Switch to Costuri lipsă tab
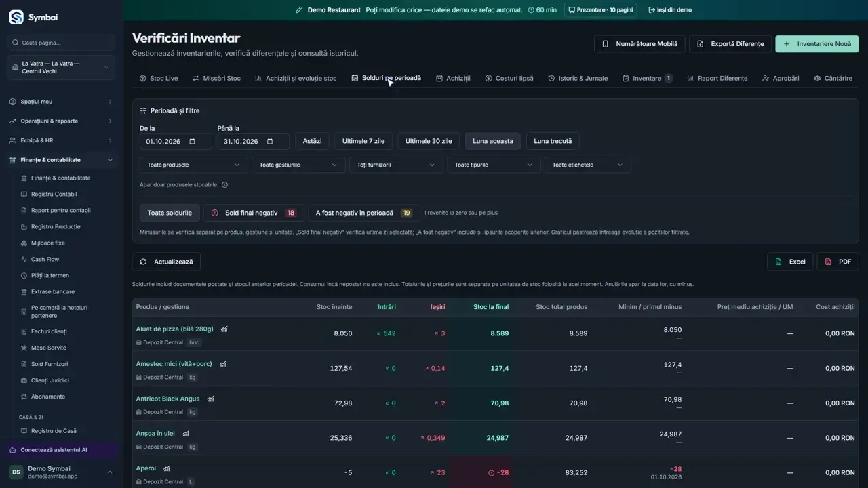This screenshot has width=868, height=488. click(x=509, y=78)
